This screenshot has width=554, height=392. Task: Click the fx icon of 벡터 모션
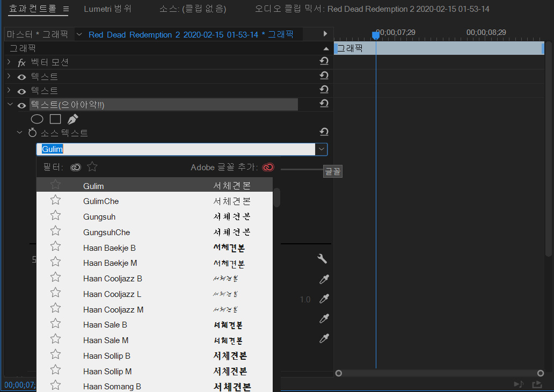[x=21, y=63]
